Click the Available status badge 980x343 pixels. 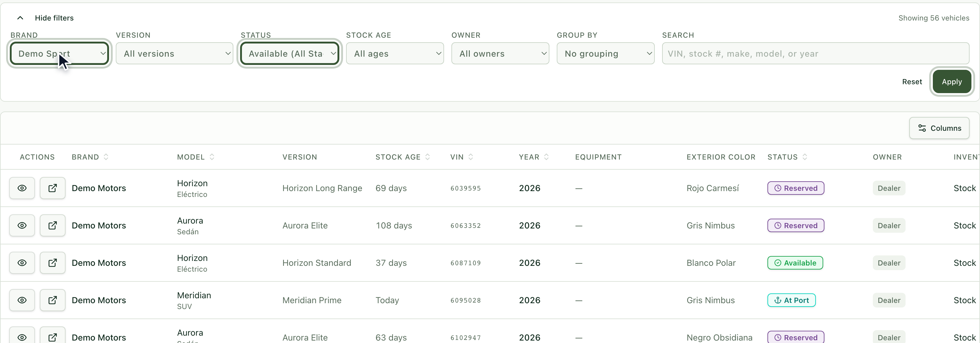tap(795, 263)
